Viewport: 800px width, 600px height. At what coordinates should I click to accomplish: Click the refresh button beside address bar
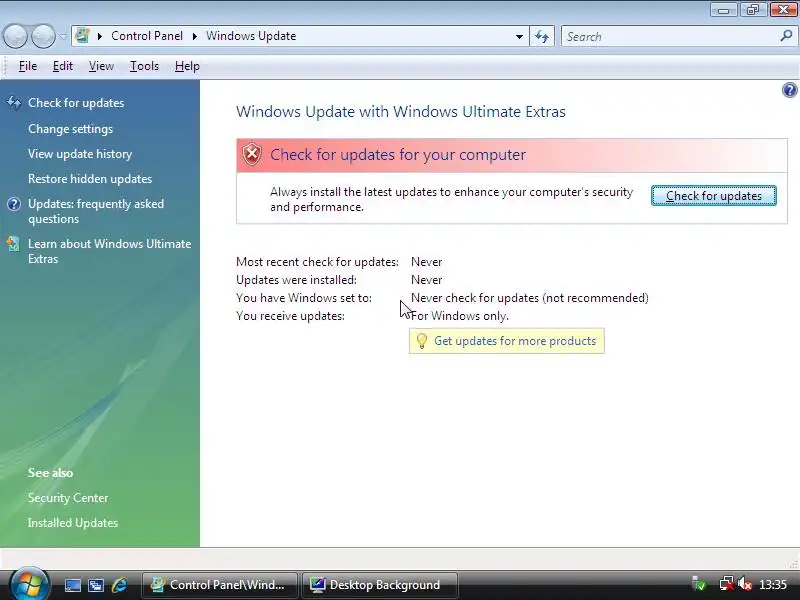coord(542,36)
